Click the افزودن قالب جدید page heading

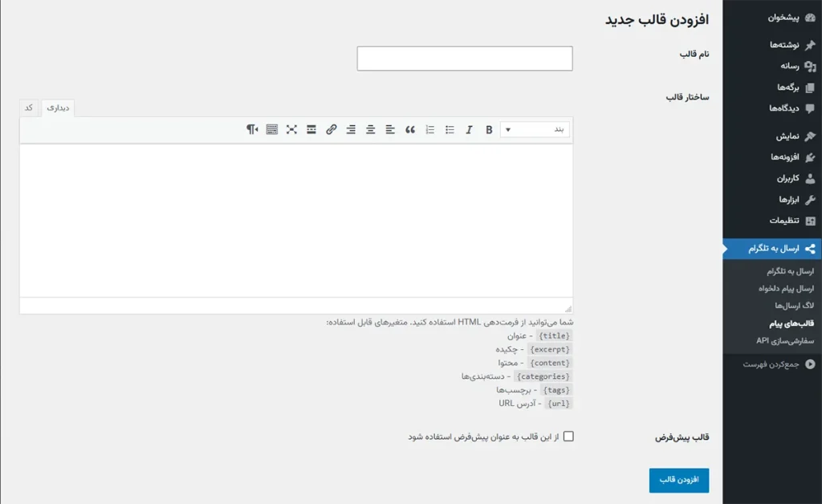[657, 20]
